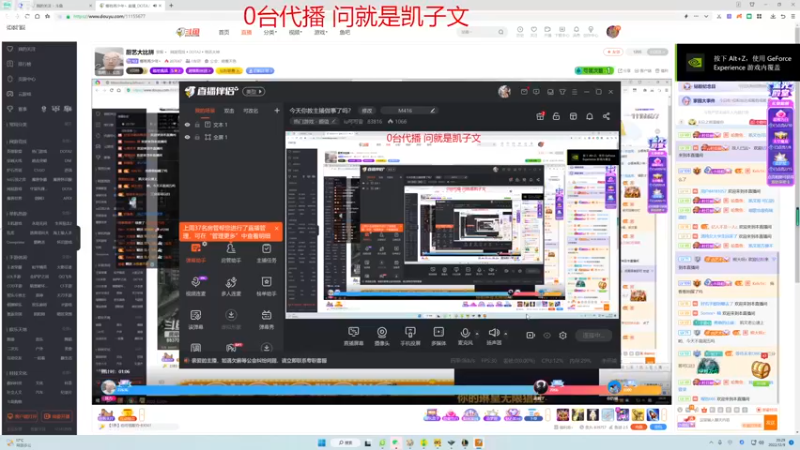This screenshot has width=800, height=450.
Task: Collapse the Douyu left sidebar handle
Action: (79, 238)
